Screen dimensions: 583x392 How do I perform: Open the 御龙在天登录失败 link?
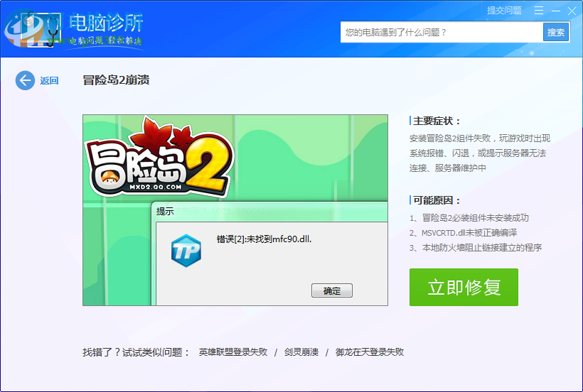[x=370, y=352]
